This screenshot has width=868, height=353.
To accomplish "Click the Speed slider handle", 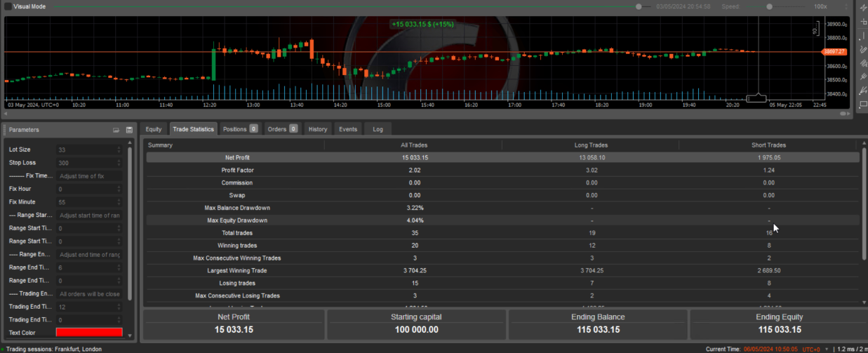I will (x=770, y=6).
